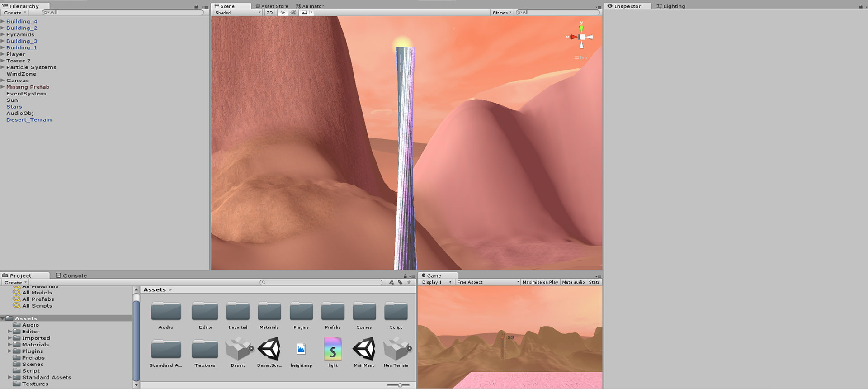Viewport: 868px width, 389px height.
Task: Click the Create button in Hierarchy
Action: click(15, 13)
